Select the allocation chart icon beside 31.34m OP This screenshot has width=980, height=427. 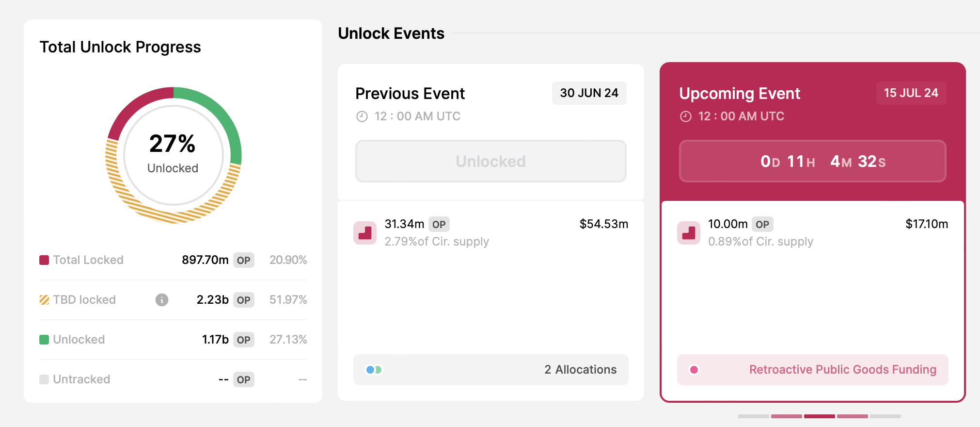(x=364, y=233)
